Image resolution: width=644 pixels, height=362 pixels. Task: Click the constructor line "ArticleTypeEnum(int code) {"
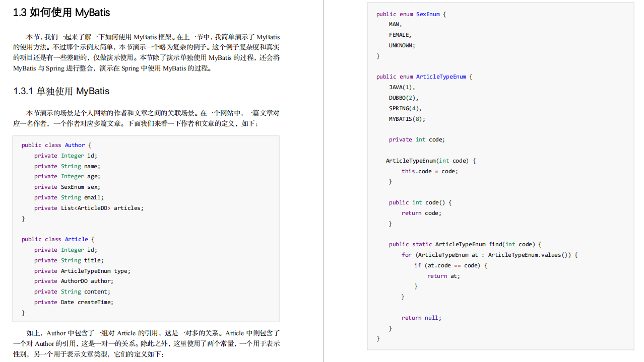pos(431,161)
